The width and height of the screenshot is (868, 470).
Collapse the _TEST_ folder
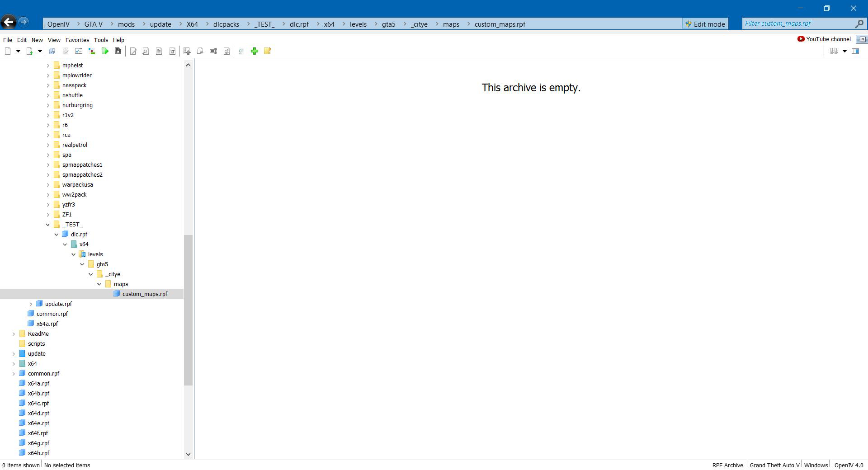click(x=48, y=225)
